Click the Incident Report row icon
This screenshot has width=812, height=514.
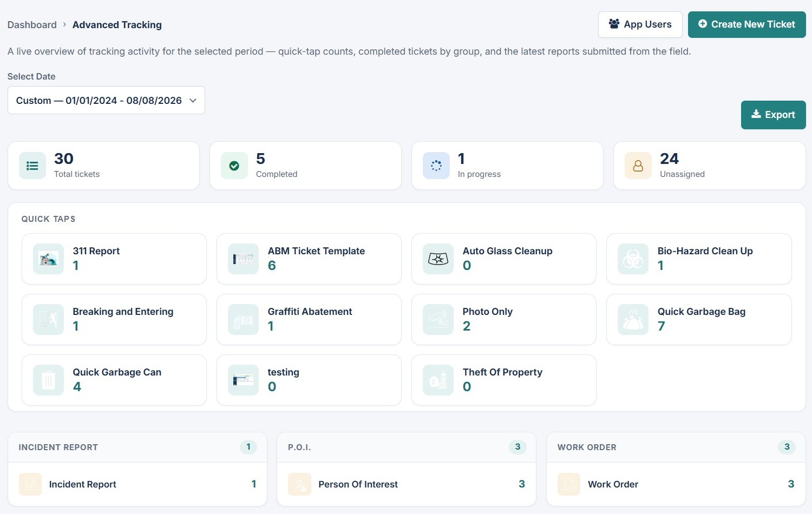30,484
